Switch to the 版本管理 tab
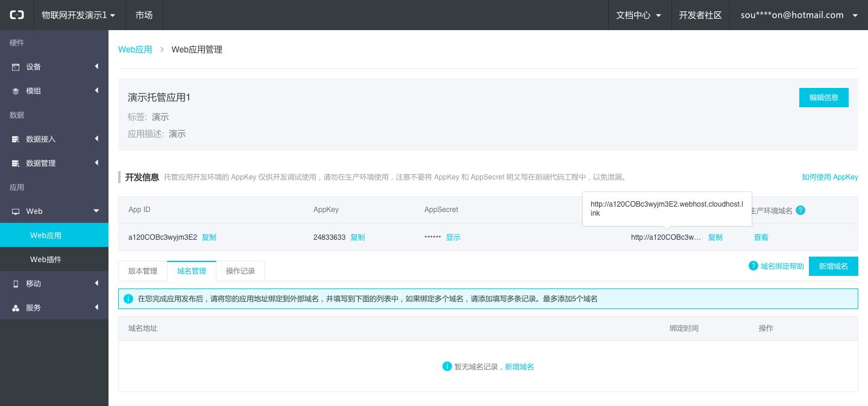The width and height of the screenshot is (868, 406). pos(143,271)
